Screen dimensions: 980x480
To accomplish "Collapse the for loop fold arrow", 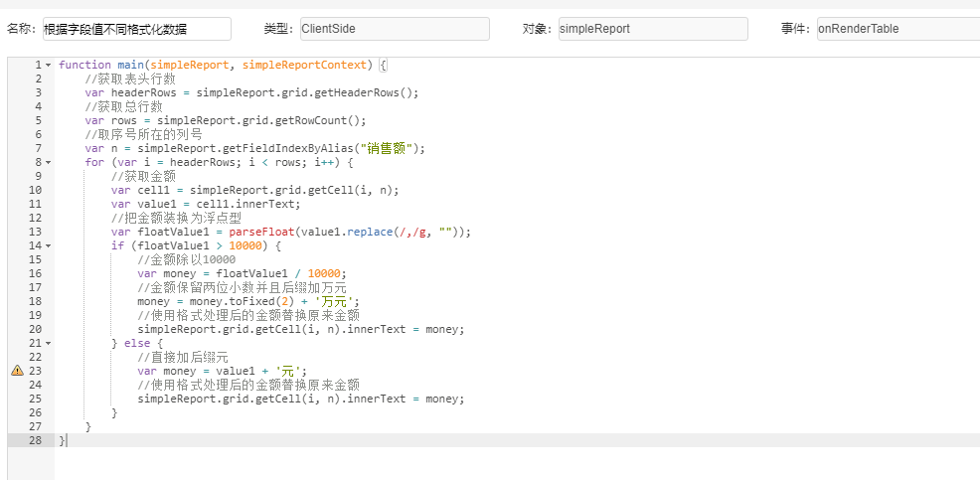I will coord(48,163).
